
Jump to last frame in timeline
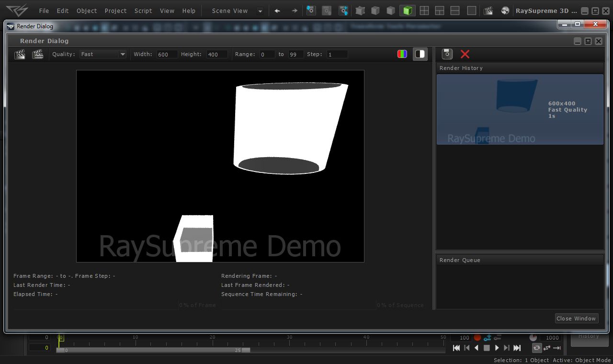517,348
